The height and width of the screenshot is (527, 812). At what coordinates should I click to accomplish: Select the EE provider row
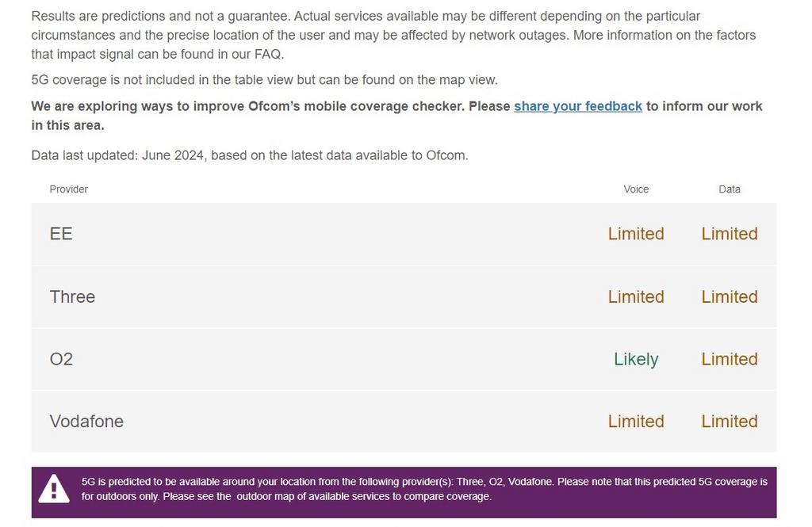pos(404,234)
